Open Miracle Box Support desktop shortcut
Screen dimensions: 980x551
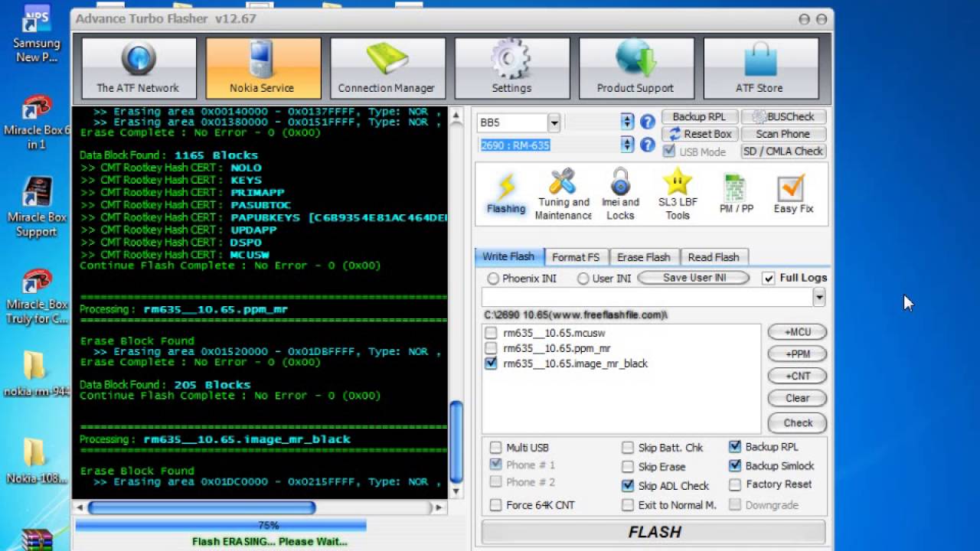pyautogui.click(x=36, y=208)
